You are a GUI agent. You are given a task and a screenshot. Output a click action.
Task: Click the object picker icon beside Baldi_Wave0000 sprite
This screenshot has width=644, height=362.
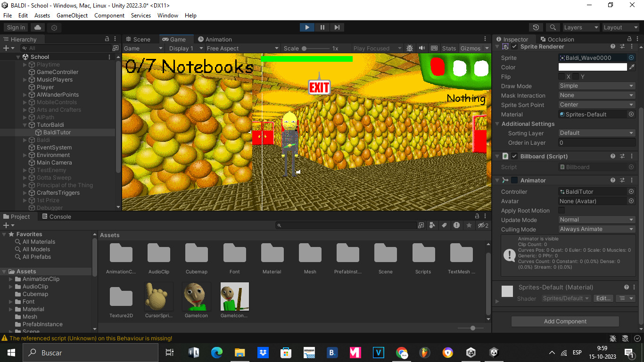(631, 57)
